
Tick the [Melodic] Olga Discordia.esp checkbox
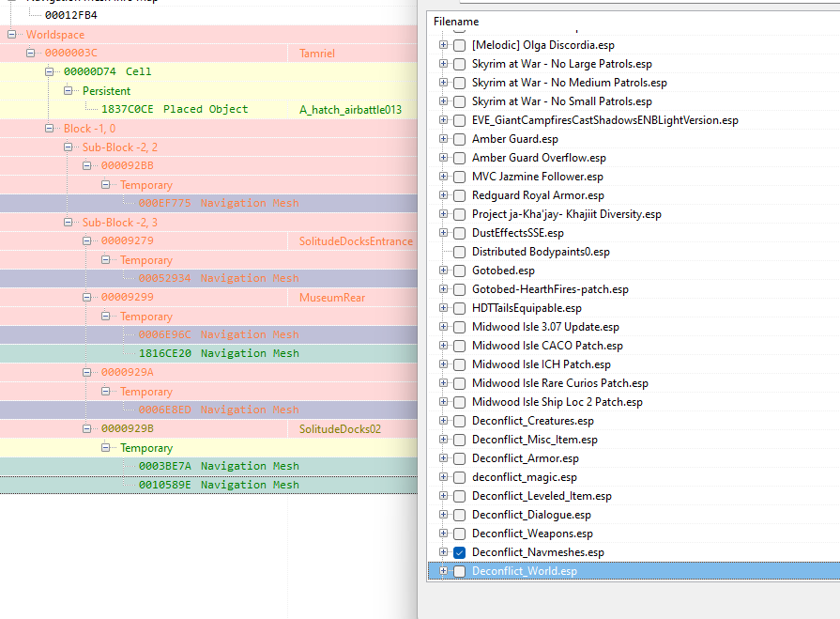click(x=459, y=45)
